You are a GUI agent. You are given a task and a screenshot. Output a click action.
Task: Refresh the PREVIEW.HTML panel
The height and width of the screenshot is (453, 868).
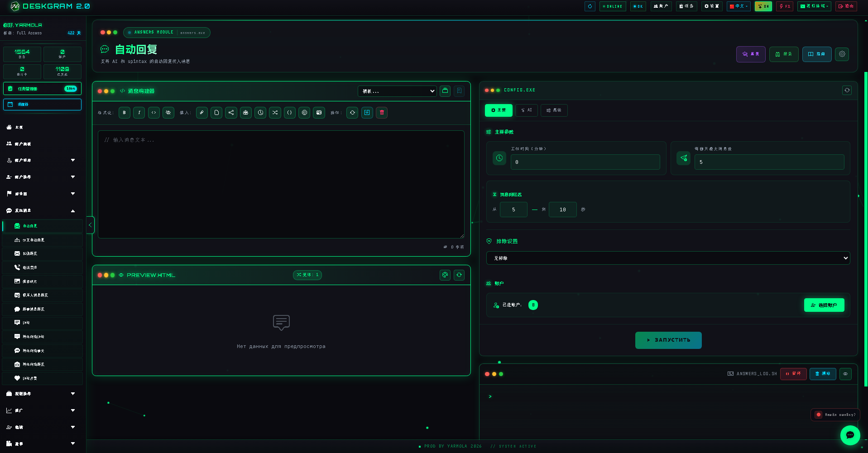click(459, 275)
